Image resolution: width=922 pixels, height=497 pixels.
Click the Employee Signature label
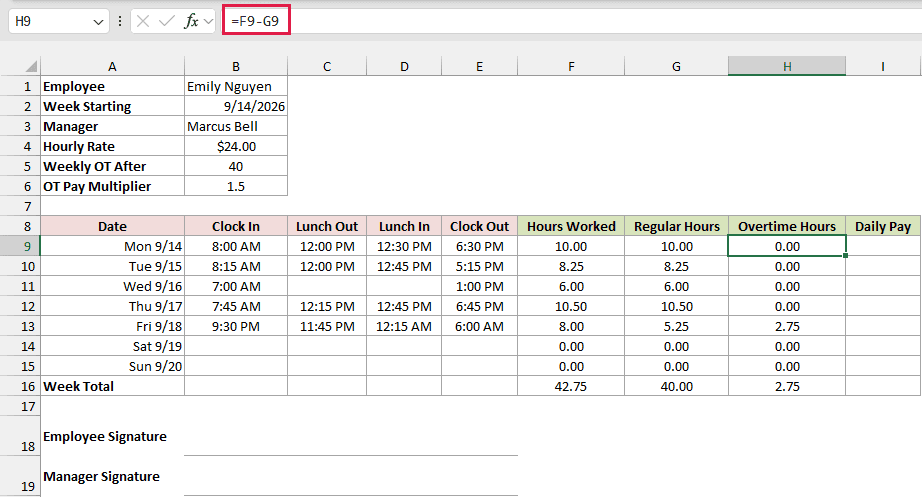tap(105, 436)
